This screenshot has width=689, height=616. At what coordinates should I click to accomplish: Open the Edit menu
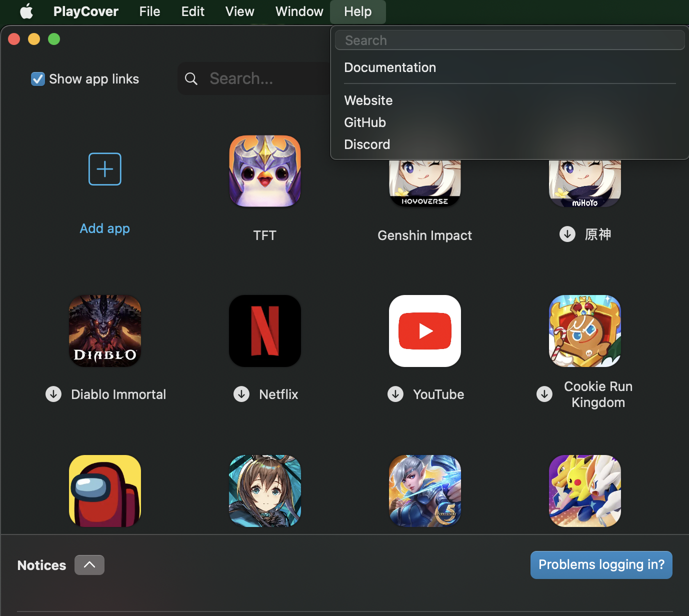tap(193, 11)
